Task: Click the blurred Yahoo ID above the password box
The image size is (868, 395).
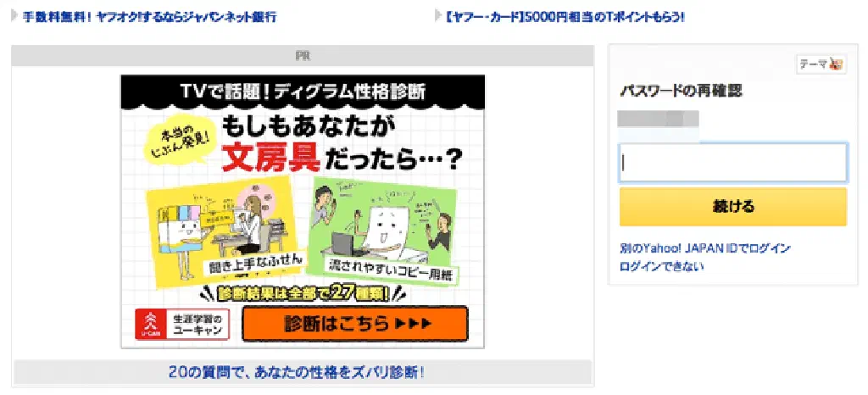Action: [658, 120]
